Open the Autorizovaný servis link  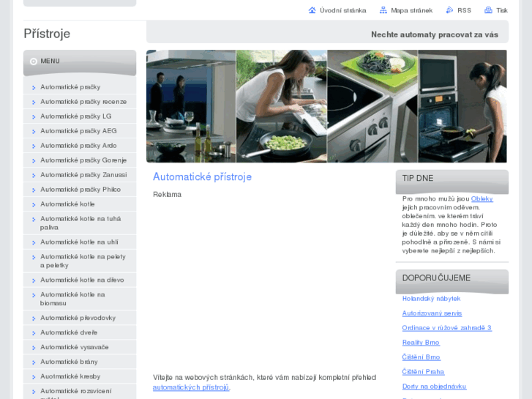tap(432, 313)
